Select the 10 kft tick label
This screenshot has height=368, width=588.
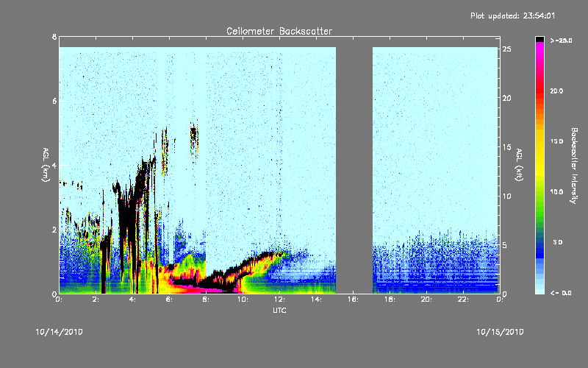click(x=506, y=196)
